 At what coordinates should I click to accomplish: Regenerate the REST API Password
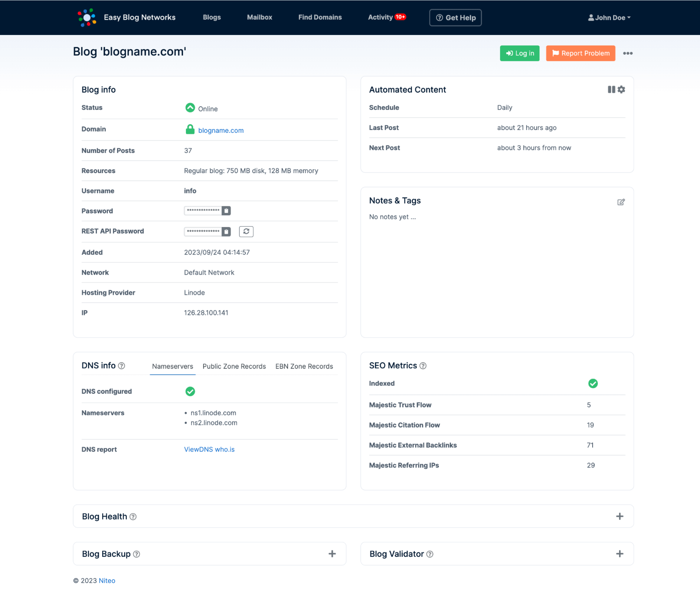coord(246,232)
